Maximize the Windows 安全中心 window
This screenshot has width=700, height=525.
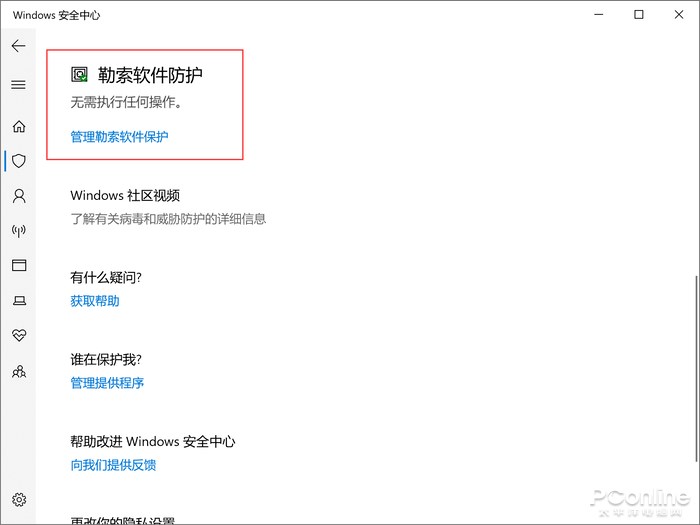[x=638, y=15]
